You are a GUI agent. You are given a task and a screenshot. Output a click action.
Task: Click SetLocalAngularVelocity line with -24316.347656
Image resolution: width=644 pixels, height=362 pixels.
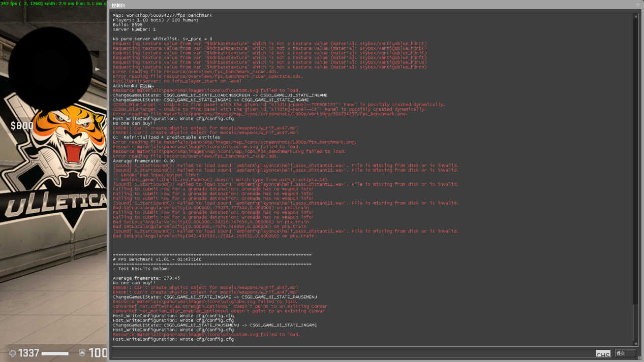click(x=210, y=222)
